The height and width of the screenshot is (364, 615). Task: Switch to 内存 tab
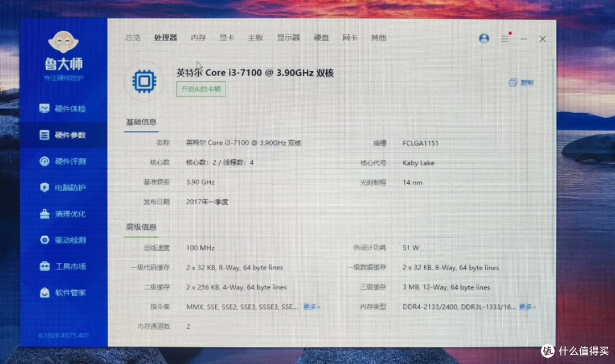(199, 38)
